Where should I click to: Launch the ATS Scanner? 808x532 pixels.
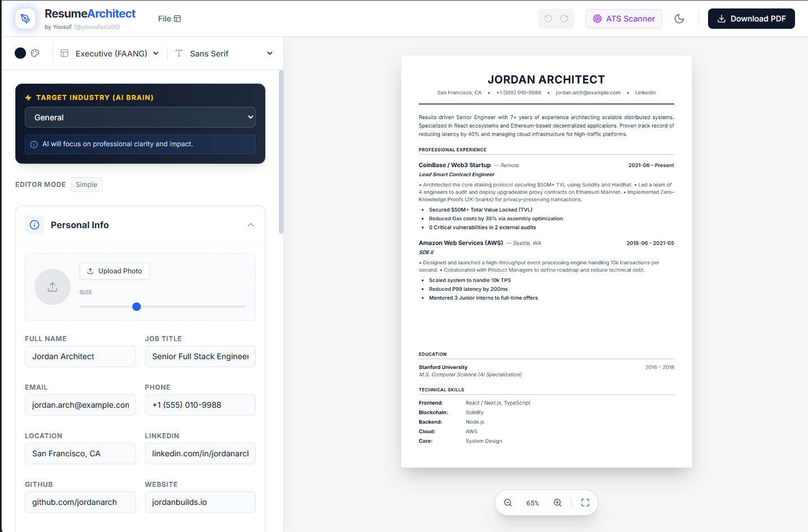click(624, 19)
